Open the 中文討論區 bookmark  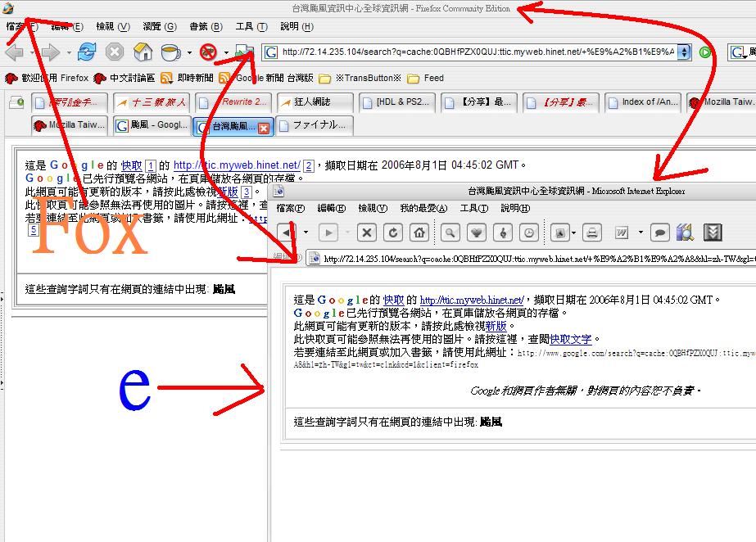(x=124, y=78)
